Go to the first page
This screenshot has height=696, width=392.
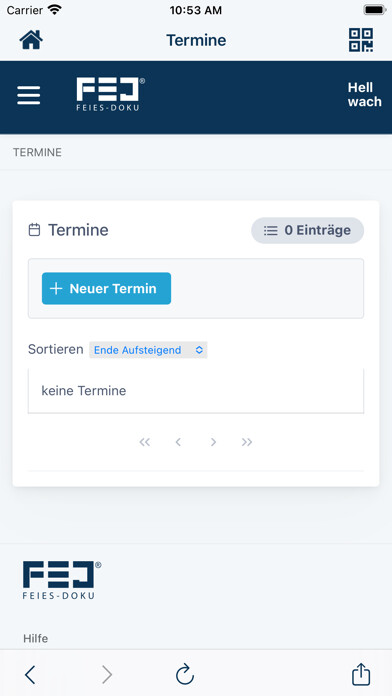tap(145, 442)
